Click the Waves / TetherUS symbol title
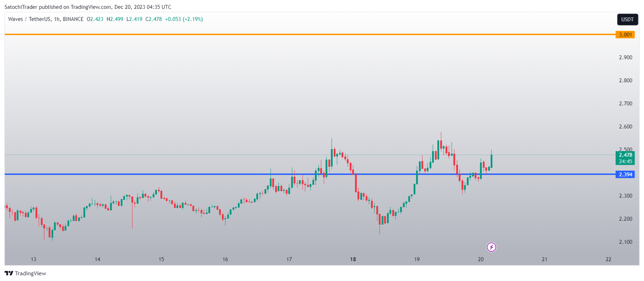Screen dimensions: 644x281 [29, 19]
